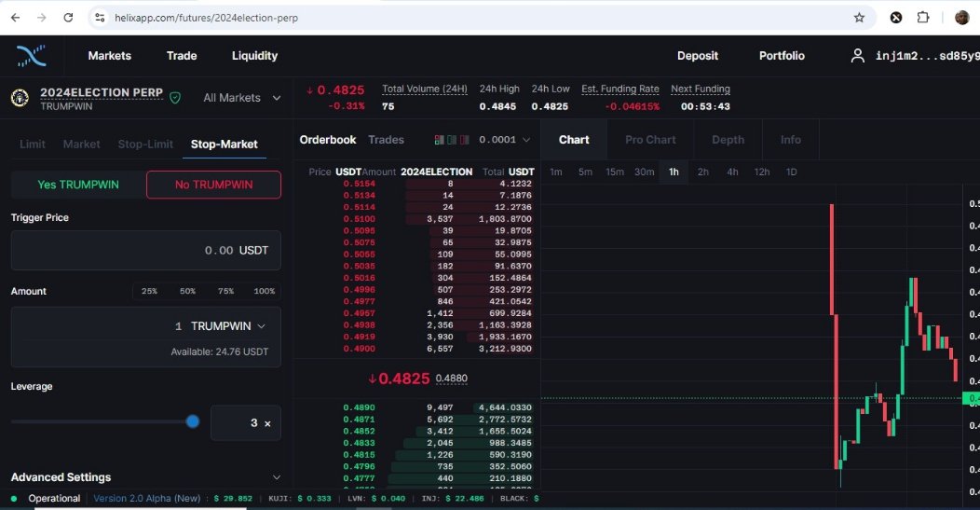Switch chart interval to 1m
Screen dimensions: 980x510
pyautogui.click(x=555, y=172)
